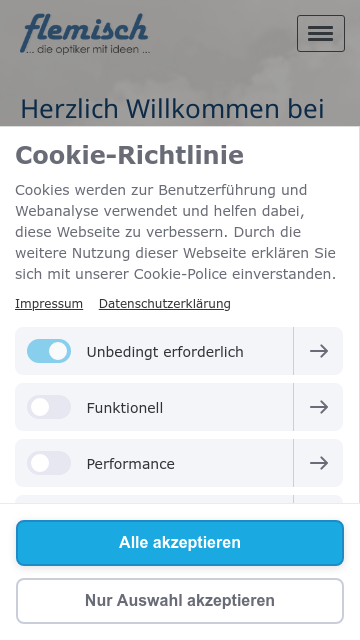The image size is (360, 640).
Task: Click the flemisch logo
Action: pos(85,33)
